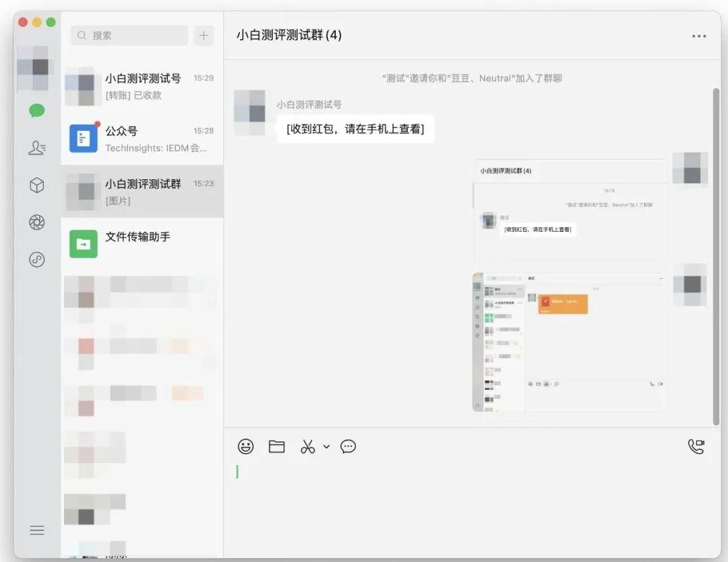This screenshot has width=728, height=562.
Task: Open Moments shutter icon in sidebar
Action: (x=37, y=222)
